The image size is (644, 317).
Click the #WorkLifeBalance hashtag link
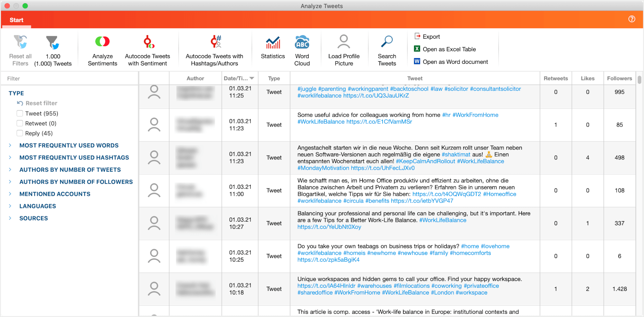click(321, 122)
